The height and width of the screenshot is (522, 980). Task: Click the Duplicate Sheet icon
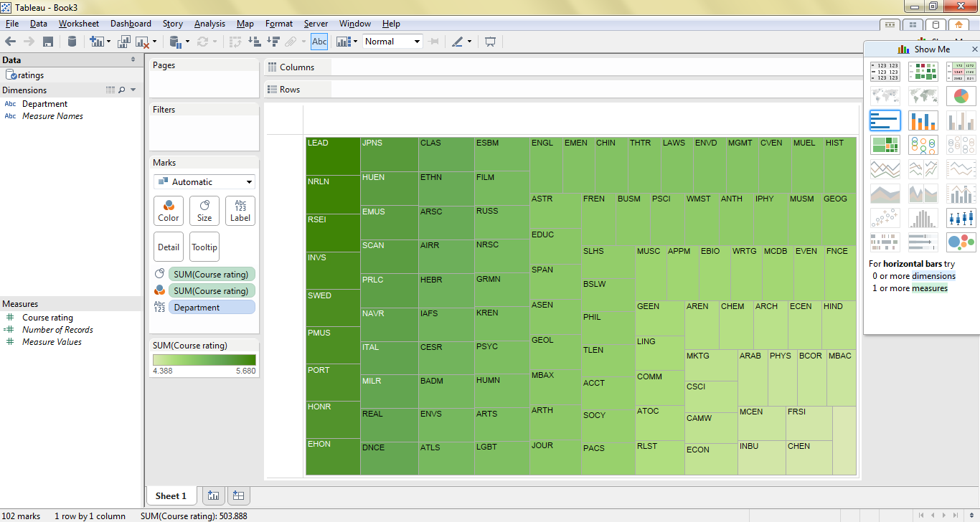point(124,42)
